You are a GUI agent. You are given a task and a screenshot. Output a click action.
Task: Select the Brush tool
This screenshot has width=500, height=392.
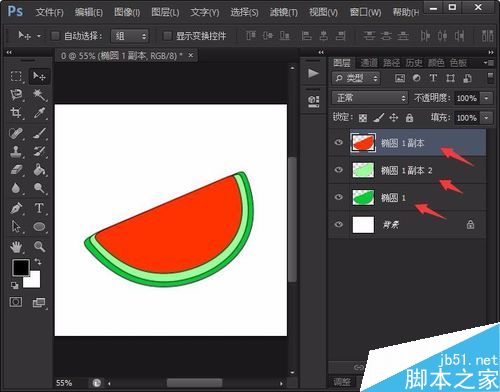pyautogui.click(x=39, y=134)
